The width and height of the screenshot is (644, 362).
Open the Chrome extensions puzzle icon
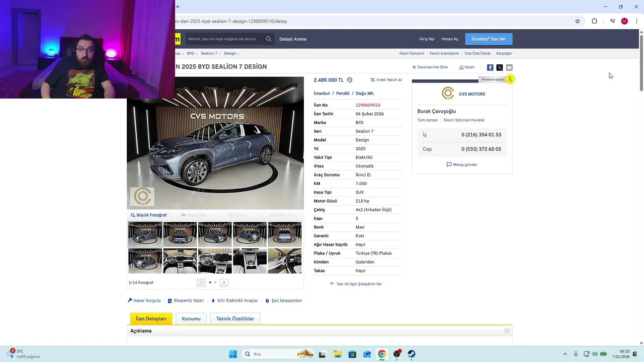[594, 21]
